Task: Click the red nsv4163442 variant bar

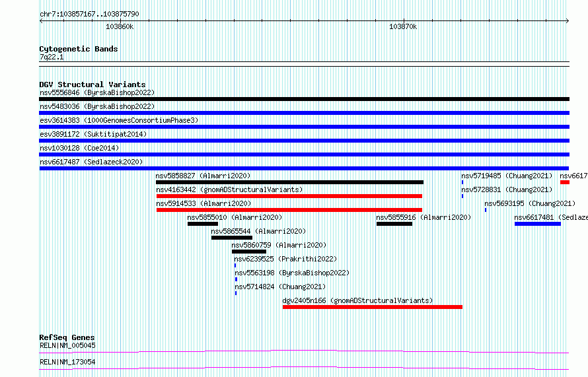Action: pyautogui.click(x=289, y=196)
